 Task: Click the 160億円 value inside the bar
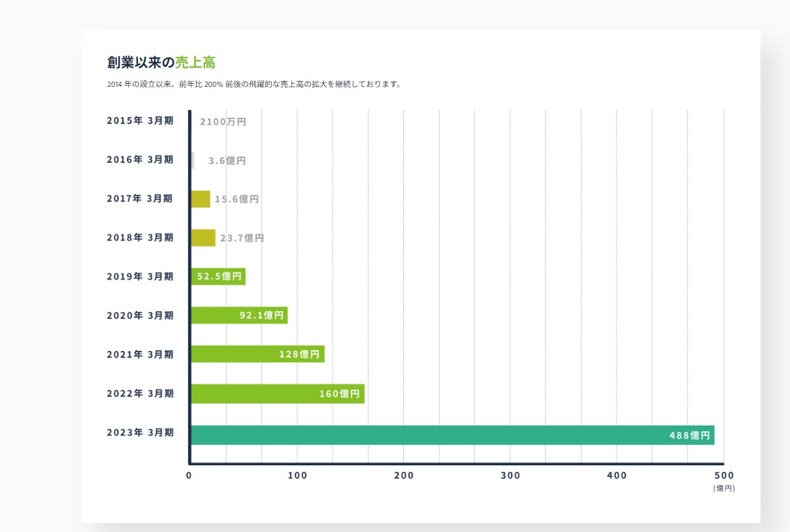339,394
